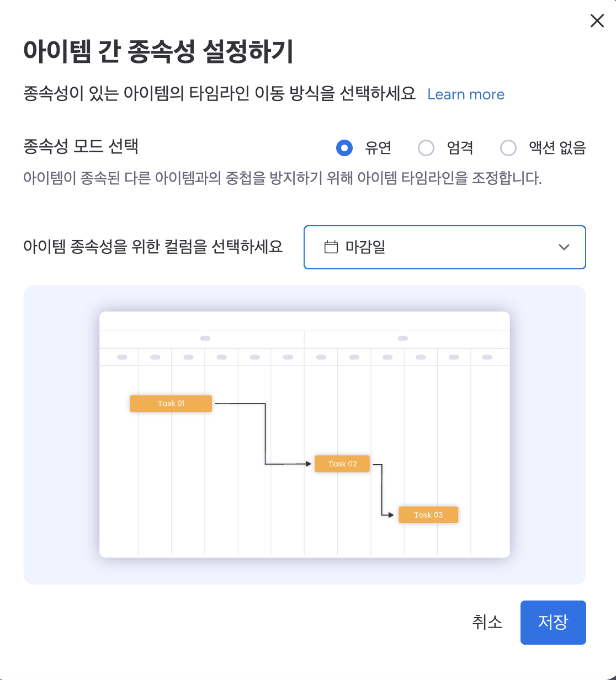
Task: Click the arrowhead pointing into Task 02
Action: 309,464
